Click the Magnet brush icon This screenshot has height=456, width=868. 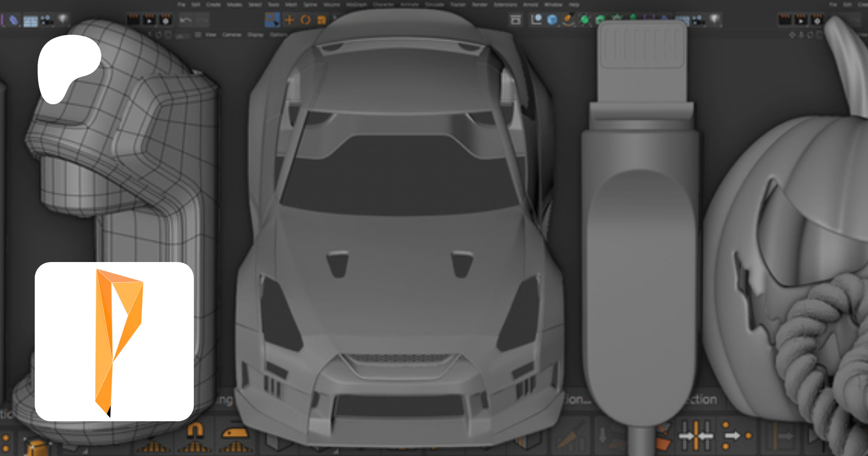[x=195, y=429]
